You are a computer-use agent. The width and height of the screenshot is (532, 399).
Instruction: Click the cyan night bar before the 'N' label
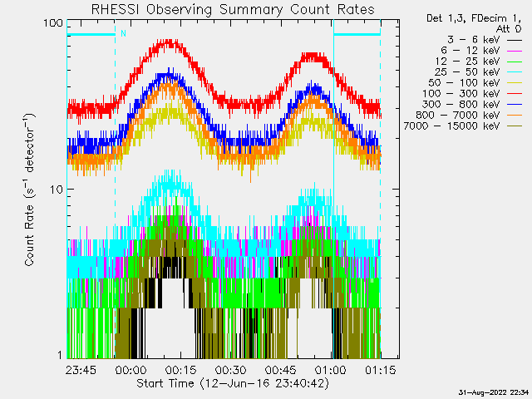pos(91,34)
